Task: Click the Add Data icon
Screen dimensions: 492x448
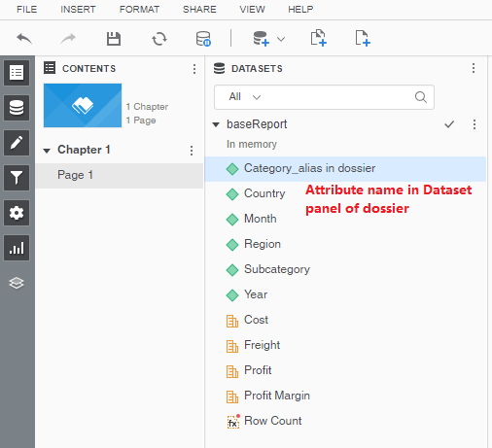Action: [x=261, y=39]
